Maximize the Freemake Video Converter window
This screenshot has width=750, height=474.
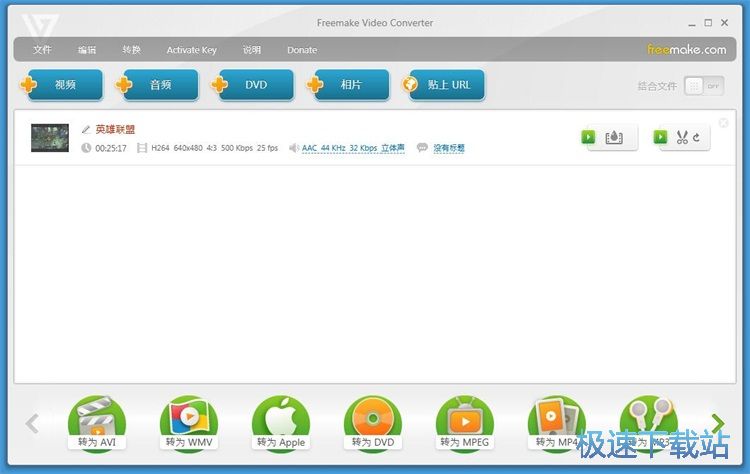708,22
